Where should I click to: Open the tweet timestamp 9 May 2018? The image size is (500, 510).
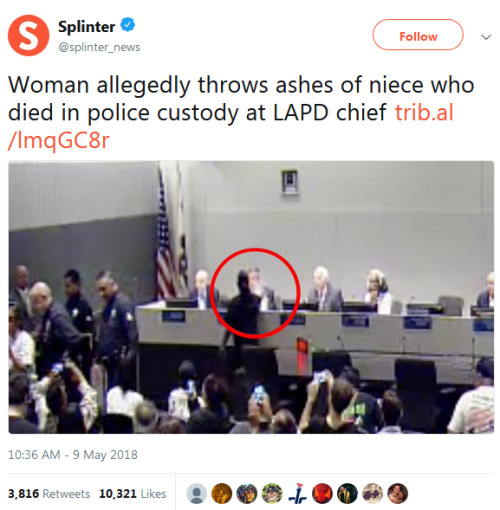73,455
